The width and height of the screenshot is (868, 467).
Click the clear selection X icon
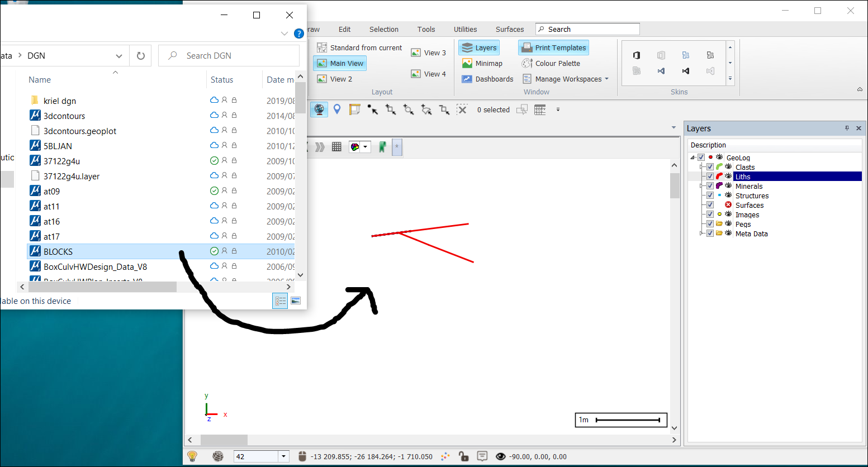462,109
